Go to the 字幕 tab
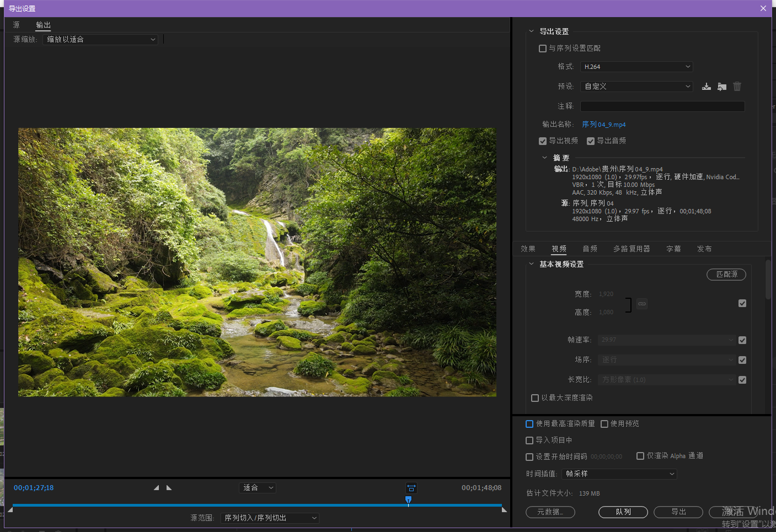This screenshot has height=532, width=776. 673,249
